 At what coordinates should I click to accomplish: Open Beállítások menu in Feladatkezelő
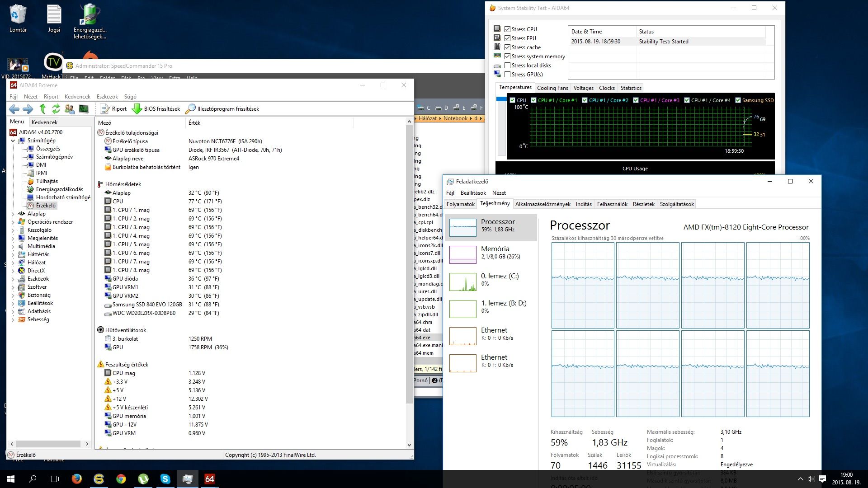[473, 193]
